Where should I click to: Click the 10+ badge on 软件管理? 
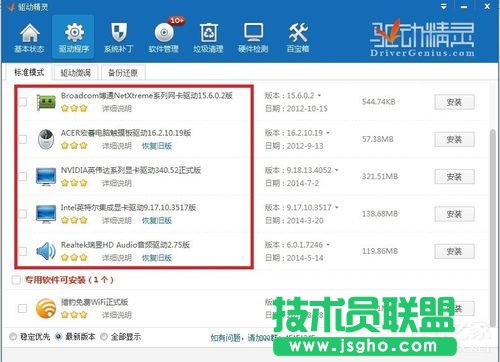176,21
